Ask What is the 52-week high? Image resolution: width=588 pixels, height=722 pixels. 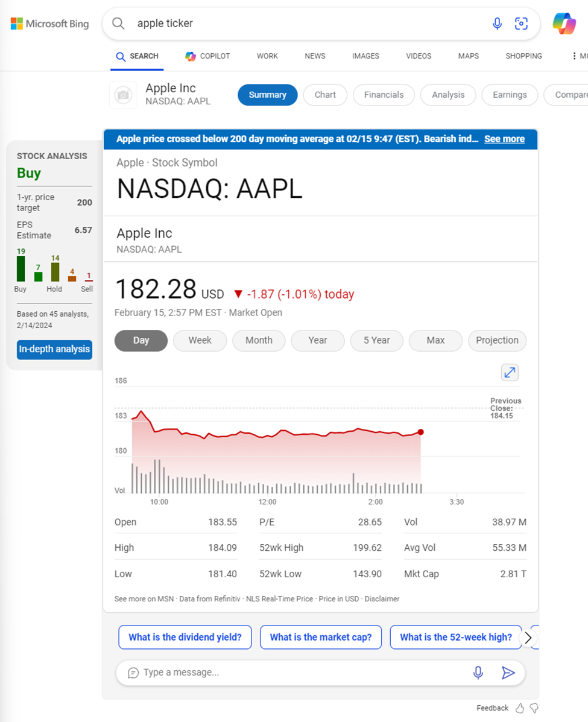coord(456,638)
